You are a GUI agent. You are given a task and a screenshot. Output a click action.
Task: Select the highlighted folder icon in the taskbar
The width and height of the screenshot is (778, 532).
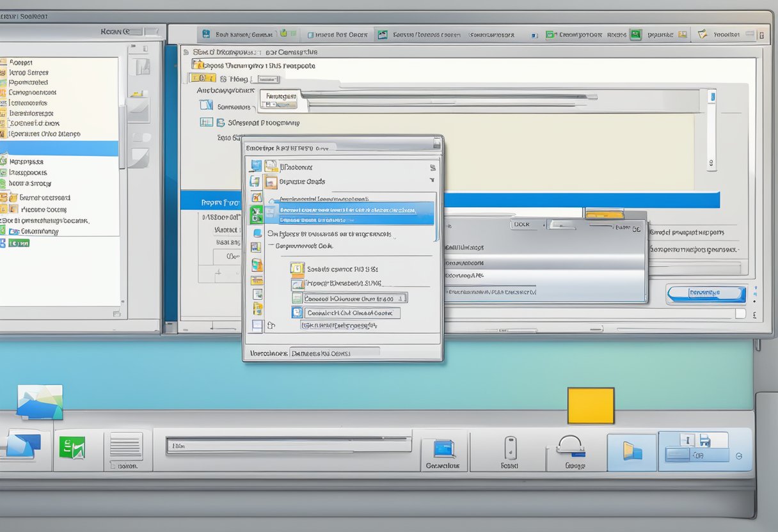pyautogui.click(x=631, y=451)
